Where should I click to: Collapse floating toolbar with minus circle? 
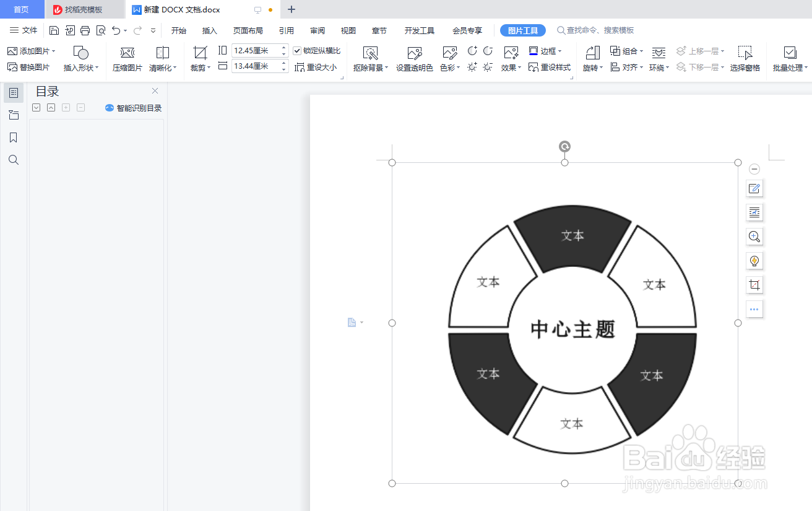pyautogui.click(x=754, y=168)
